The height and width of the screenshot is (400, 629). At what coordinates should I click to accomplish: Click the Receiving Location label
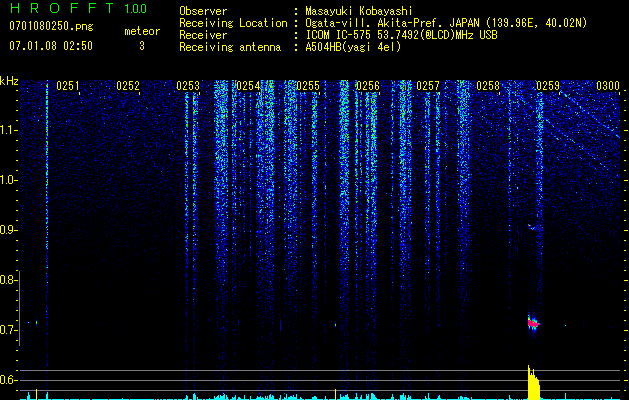pos(233,23)
